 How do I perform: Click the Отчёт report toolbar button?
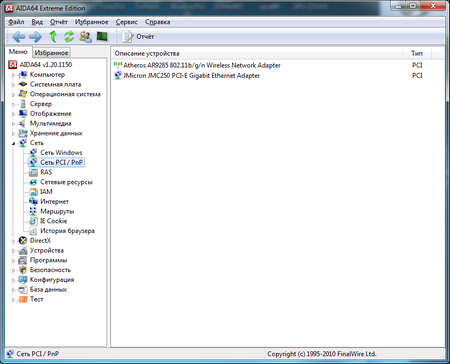138,37
